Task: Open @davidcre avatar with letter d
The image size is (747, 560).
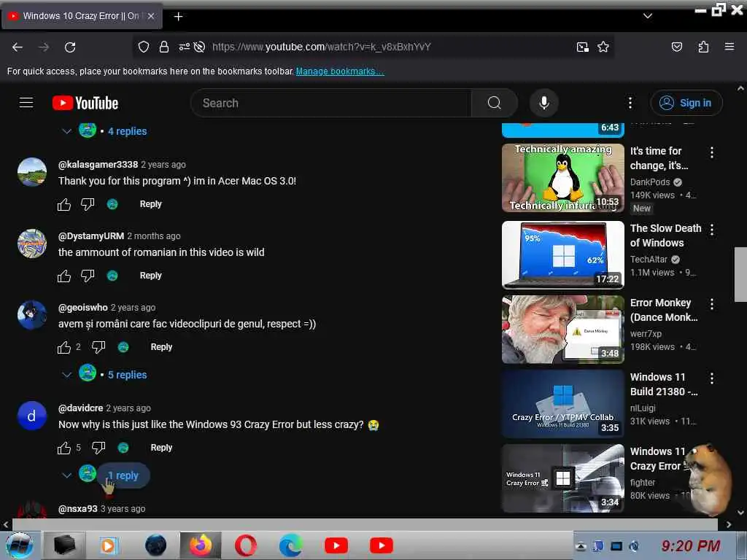Action: pos(32,416)
